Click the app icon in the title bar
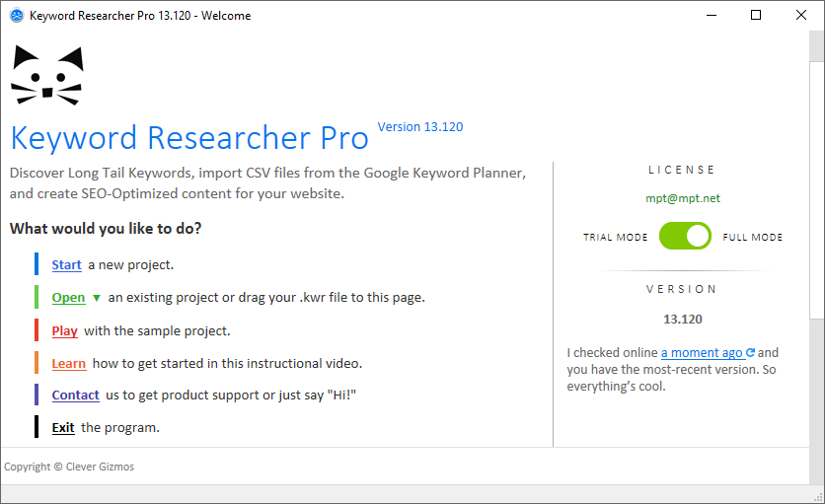Viewport: 825px width, 504px height. (16, 16)
